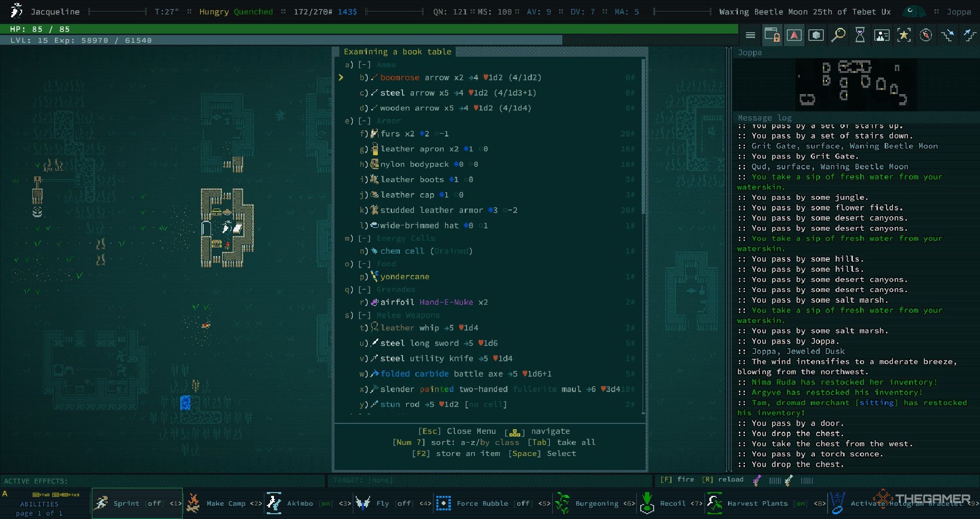Collapse the Armor category
The height and width of the screenshot is (519, 980).
365,121
